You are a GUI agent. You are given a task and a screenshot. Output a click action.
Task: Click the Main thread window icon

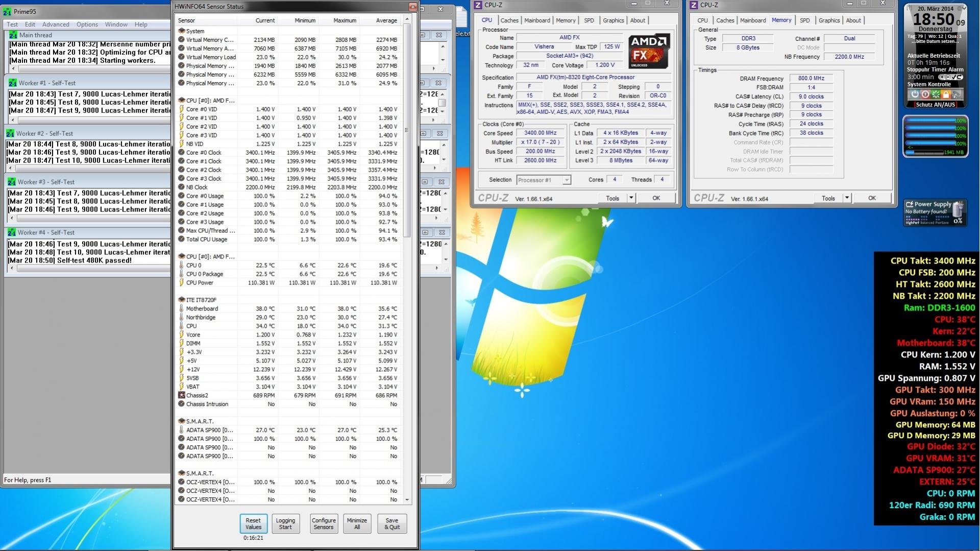tap(13, 35)
